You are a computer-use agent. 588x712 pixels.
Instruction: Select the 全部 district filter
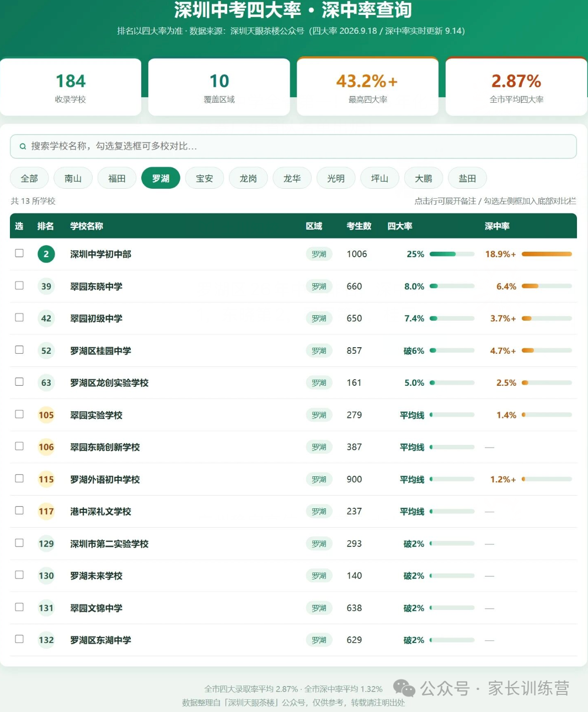tap(29, 178)
